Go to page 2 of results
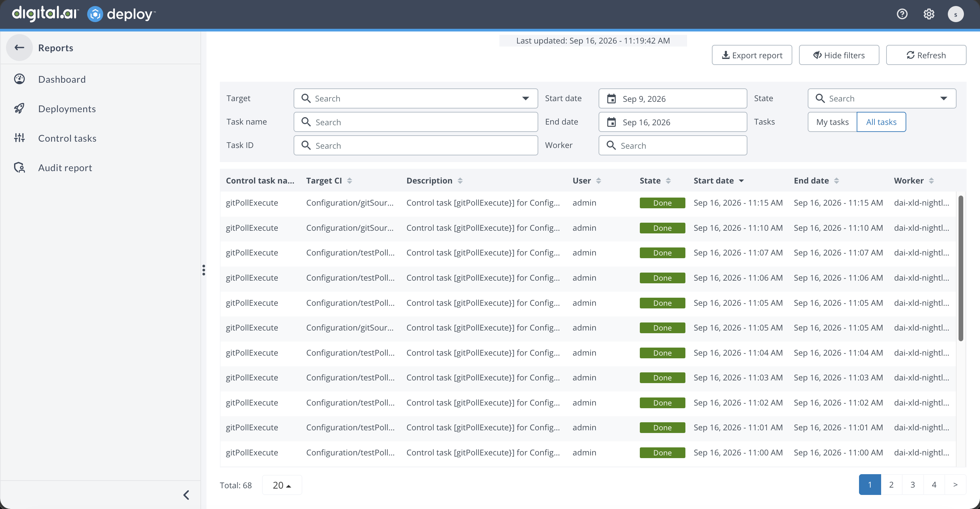The width and height of the screenshot is (980, 509). (x=891, y=484)
